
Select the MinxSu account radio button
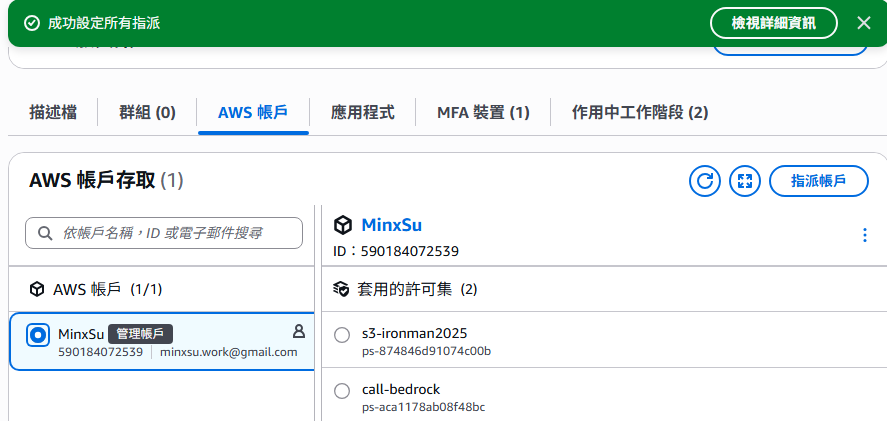tap(38, 335)
